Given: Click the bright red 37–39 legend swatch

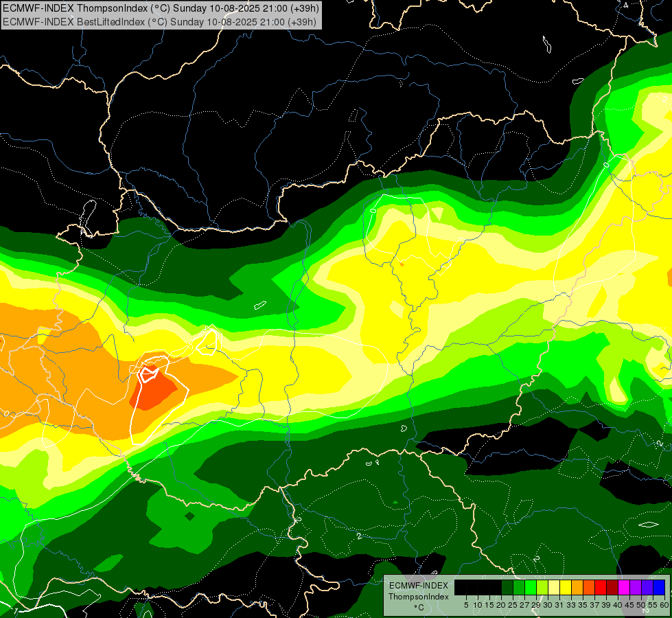Looking at the screenshot, I should point(601,587).
